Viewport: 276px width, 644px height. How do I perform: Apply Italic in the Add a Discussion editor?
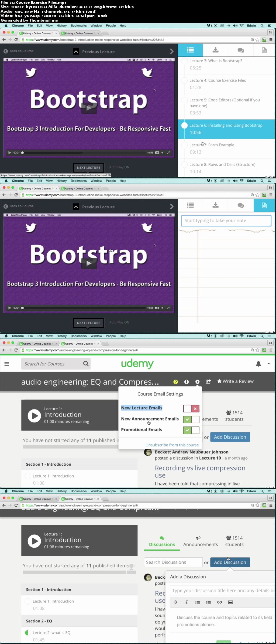(x=187, y=602)
